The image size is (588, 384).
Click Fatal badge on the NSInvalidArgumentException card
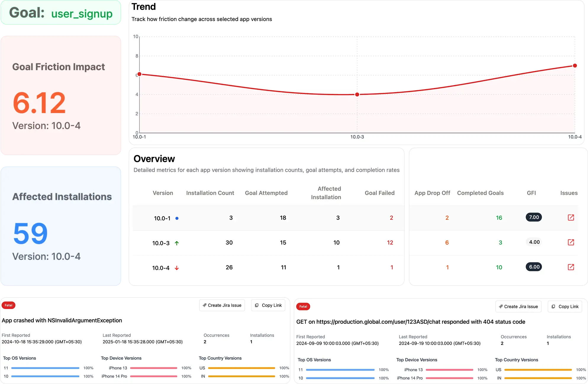[x=9, y=305]
